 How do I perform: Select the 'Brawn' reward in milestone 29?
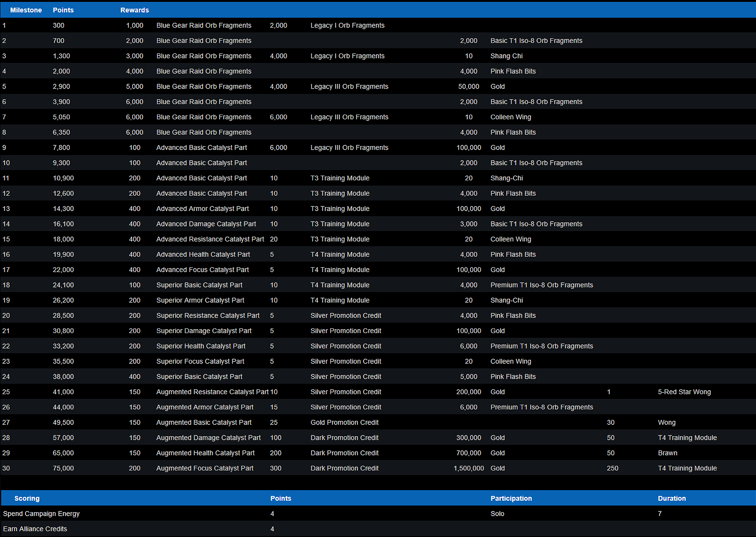point(668,453)
